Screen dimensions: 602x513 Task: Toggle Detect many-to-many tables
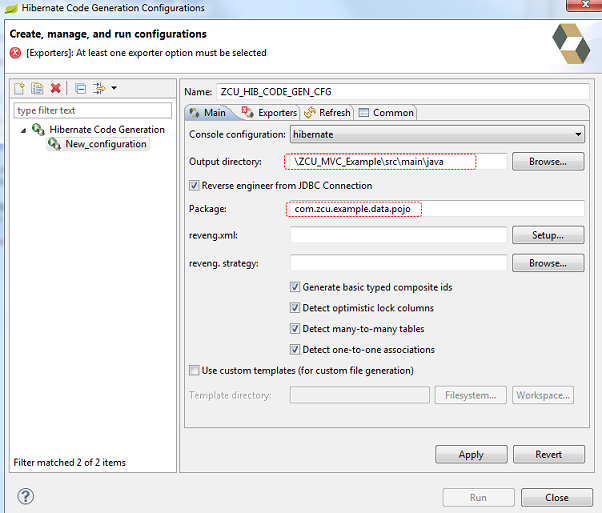(295, 329)
